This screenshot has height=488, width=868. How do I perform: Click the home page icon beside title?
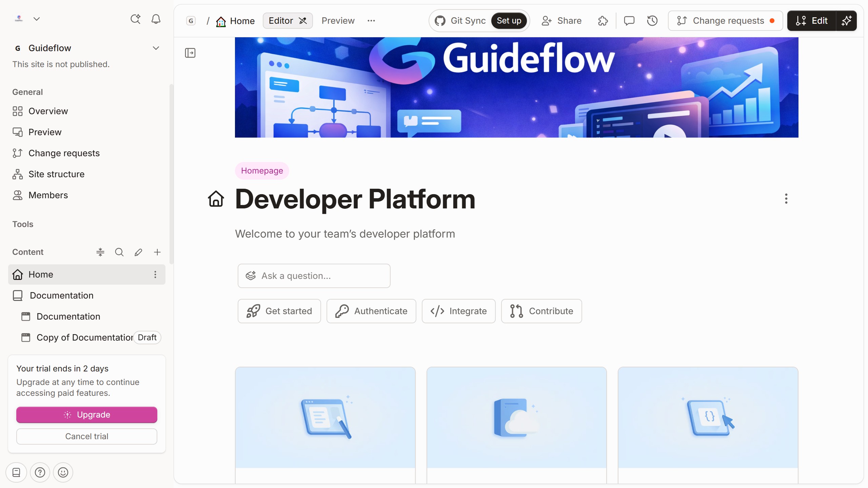[216, 199]
